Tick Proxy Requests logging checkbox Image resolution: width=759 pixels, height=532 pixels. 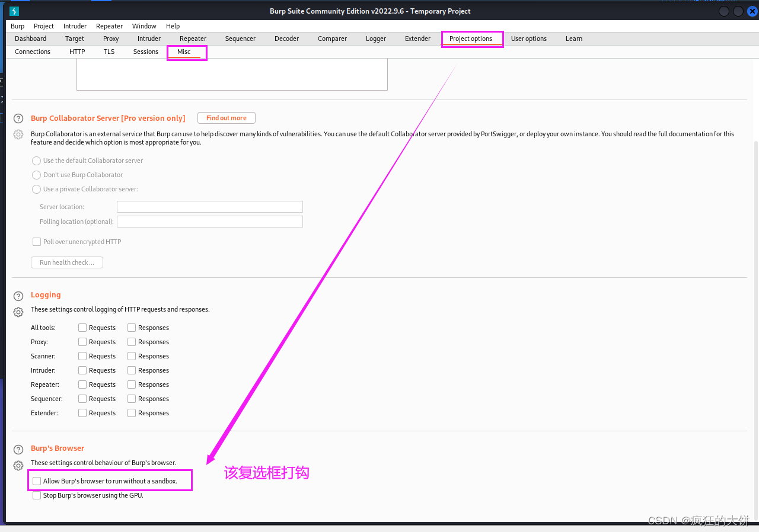(x=82, y=342)
